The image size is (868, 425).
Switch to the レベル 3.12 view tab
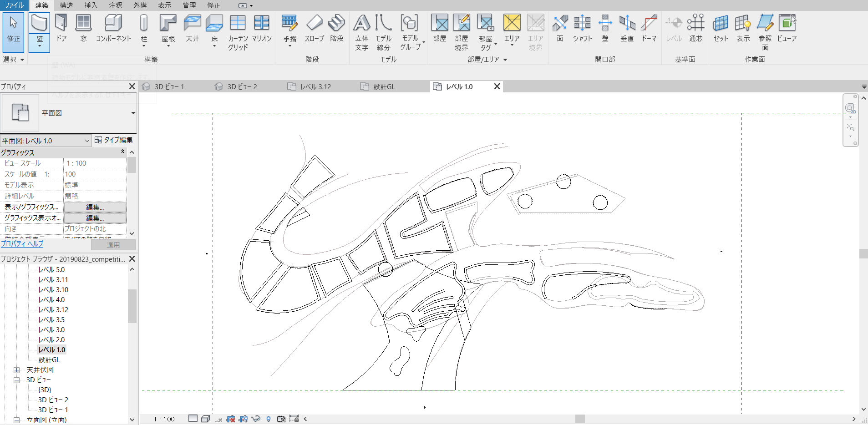[x=315, y=87]
